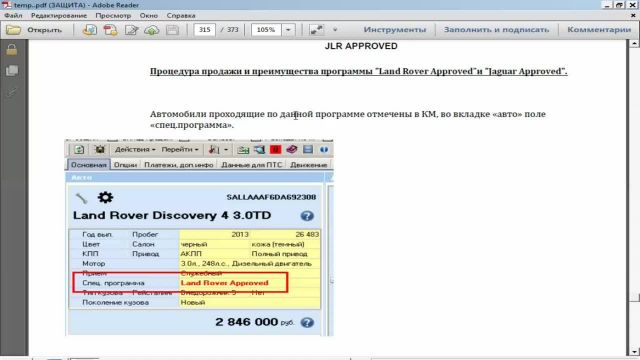This screenshot has height=360, width=640.
Task: Open the Окно menu
Action: [149, 16]
